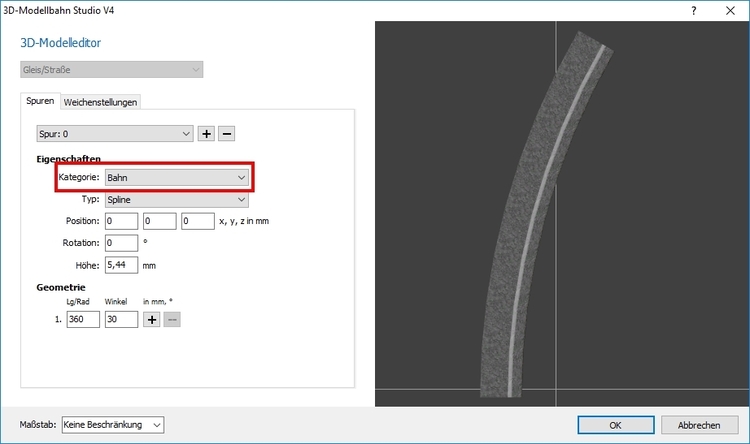Click the Position x input field

pos(121,221)
